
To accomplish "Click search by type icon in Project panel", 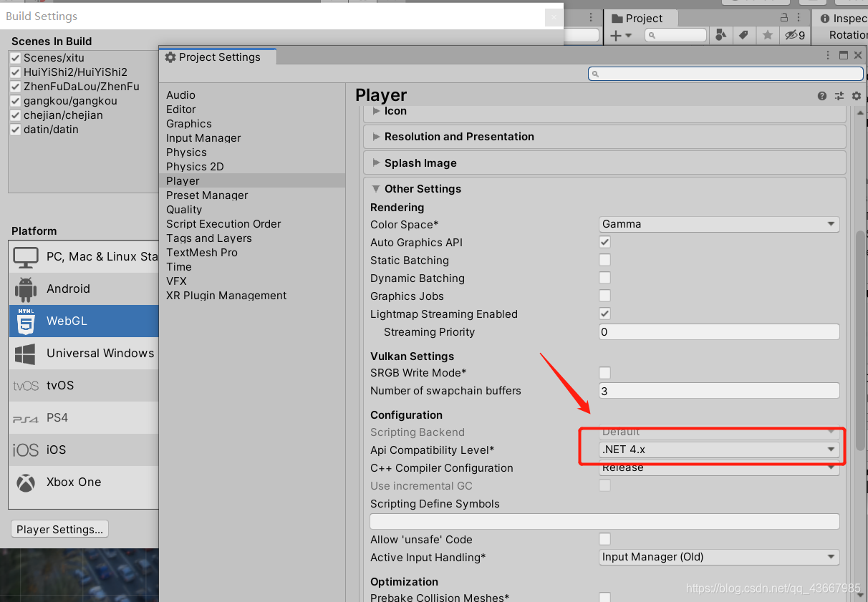I will coord(721,35).
